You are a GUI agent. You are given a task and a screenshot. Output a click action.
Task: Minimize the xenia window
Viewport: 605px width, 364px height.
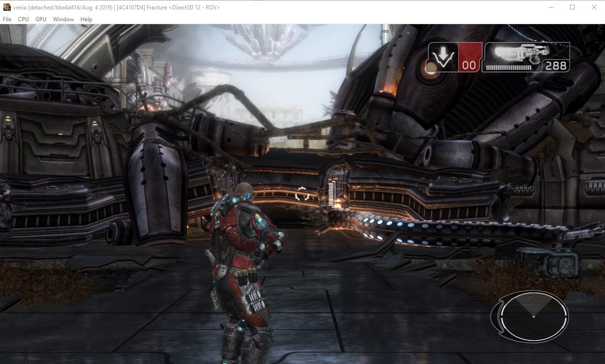(x=551, y=7)
